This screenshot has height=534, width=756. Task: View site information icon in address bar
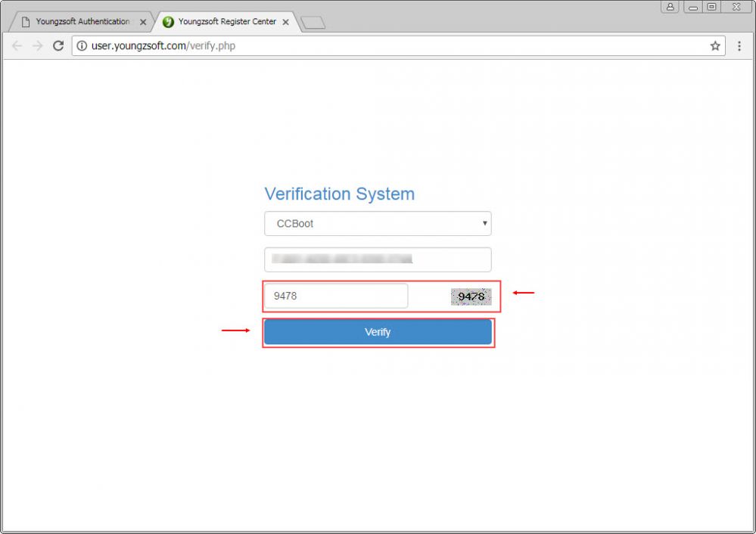tap(82, 46)
